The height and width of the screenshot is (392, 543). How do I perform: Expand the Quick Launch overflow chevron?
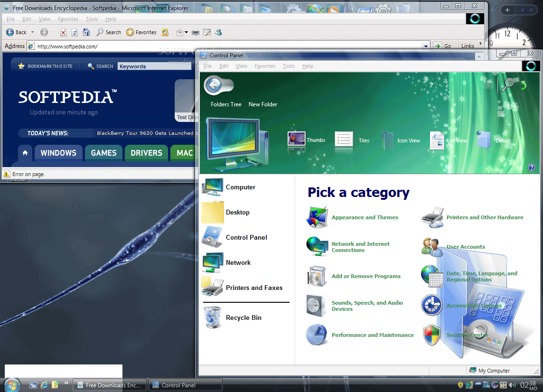tap(66, 383)
